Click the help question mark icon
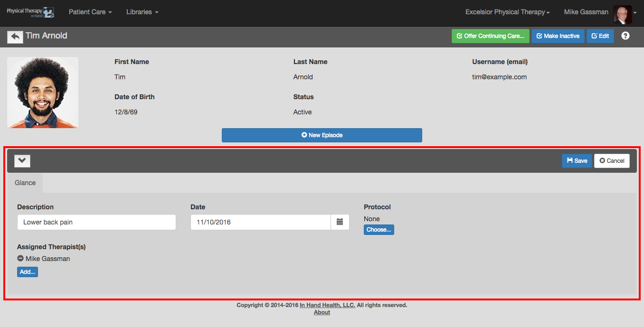The width and height of the screenshot is (644, 327). click(x=625, y=36)
